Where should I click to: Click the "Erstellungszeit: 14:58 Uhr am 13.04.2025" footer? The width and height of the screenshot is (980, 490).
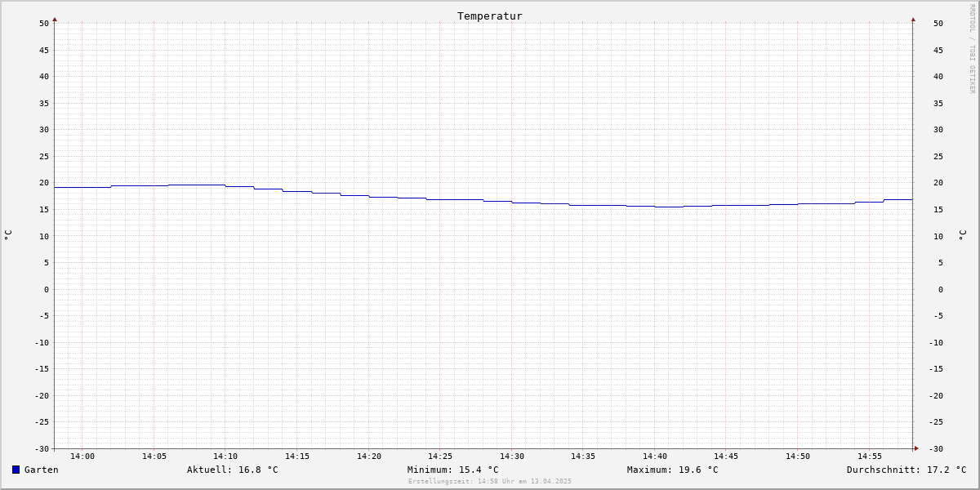pyautogui.click(x=490, y=481)
